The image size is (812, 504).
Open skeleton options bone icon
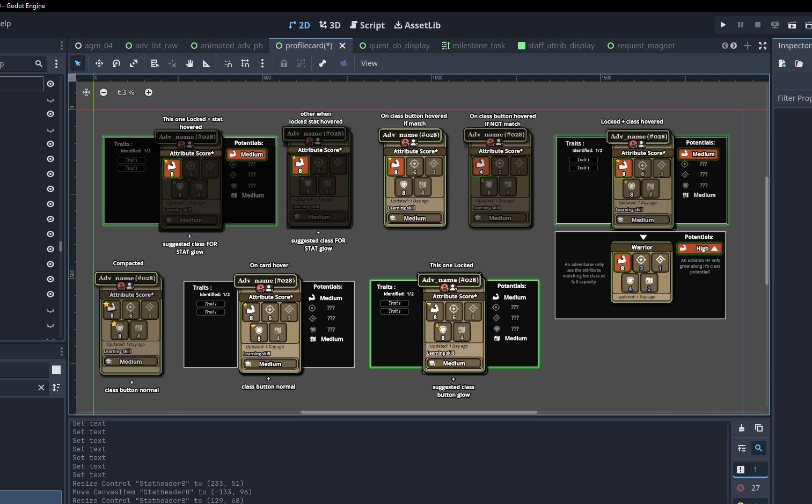[323, 63]
